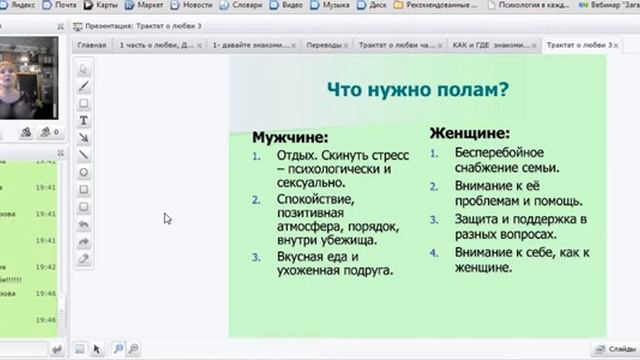Viewport: 640px width, 360px height.
Task: Click the 'Женщине:' heading on the slide
Action: point(470,133)
